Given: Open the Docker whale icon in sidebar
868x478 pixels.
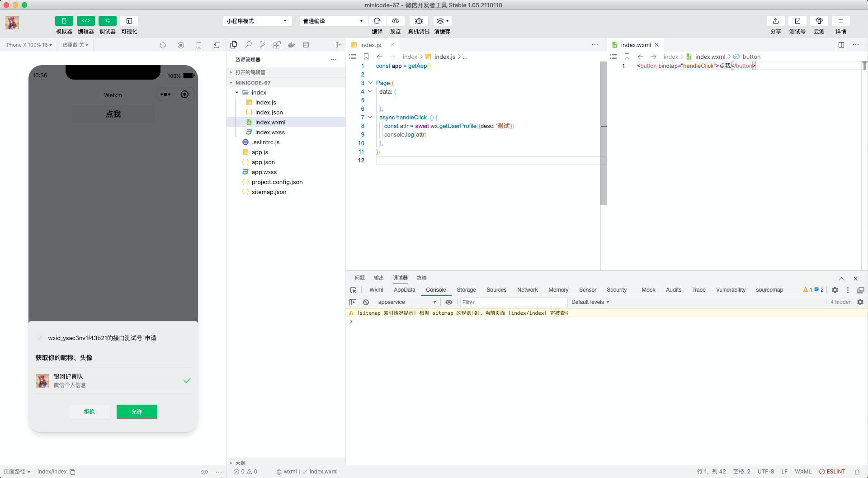Looking at the screenshot, I should tap(292, 45).
